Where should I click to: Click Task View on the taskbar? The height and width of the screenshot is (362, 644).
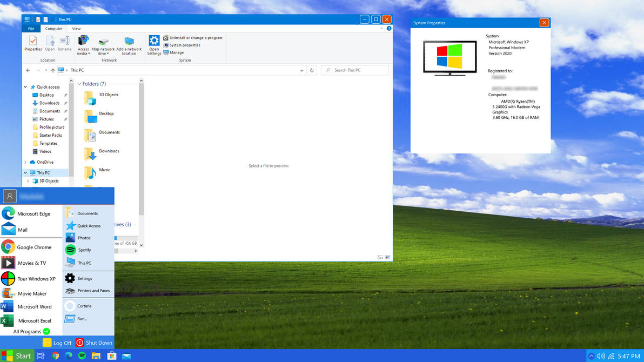[x=41, y=356]
